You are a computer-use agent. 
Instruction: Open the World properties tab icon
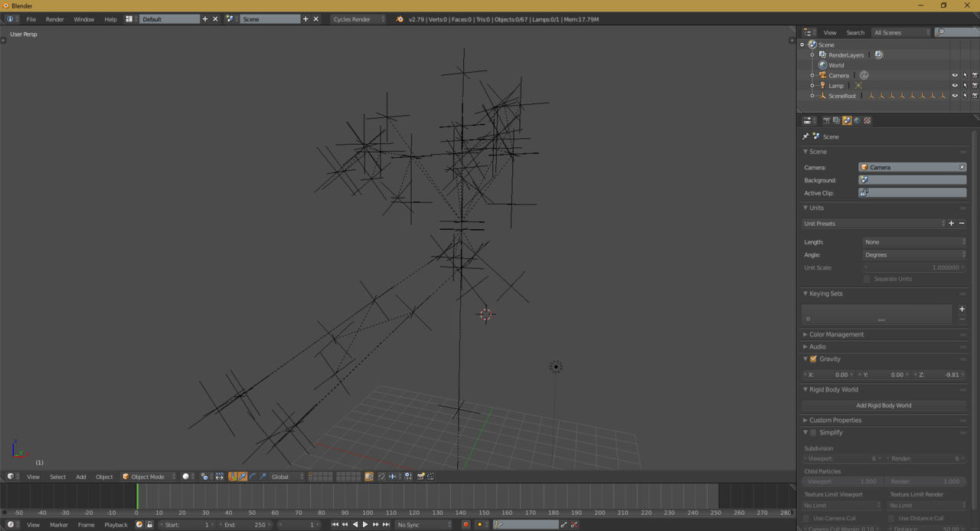pos(857,120)
